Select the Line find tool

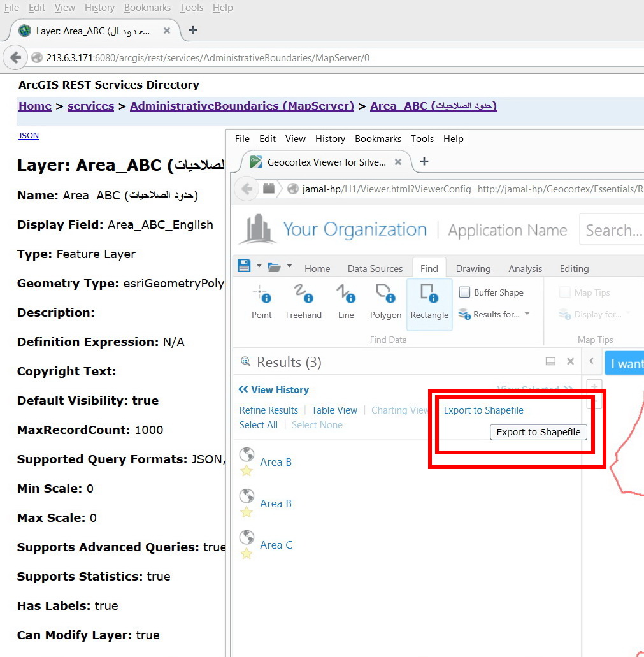coord(346,302)
